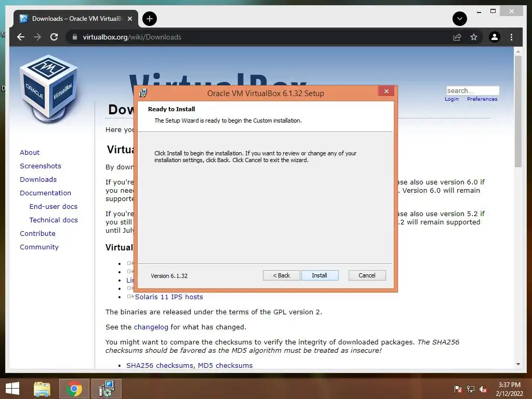This screenshot has width=532, height=399.
Task: Minimize the browser window
Action: pyautogui.click(x=479, y=11)
